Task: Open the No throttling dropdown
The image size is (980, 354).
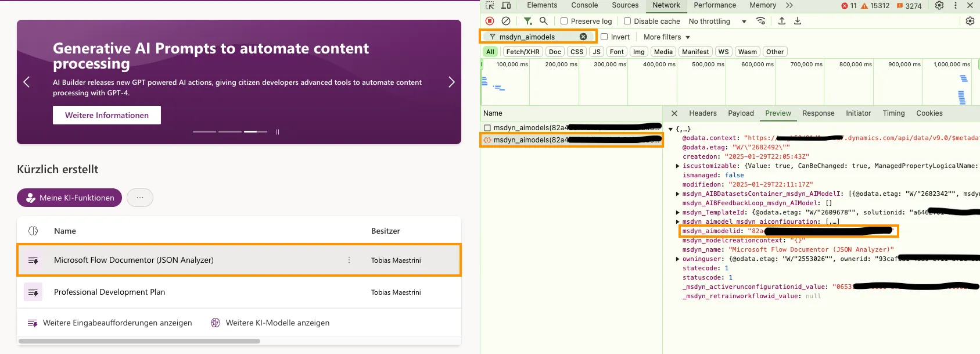Action: point(717,21)
